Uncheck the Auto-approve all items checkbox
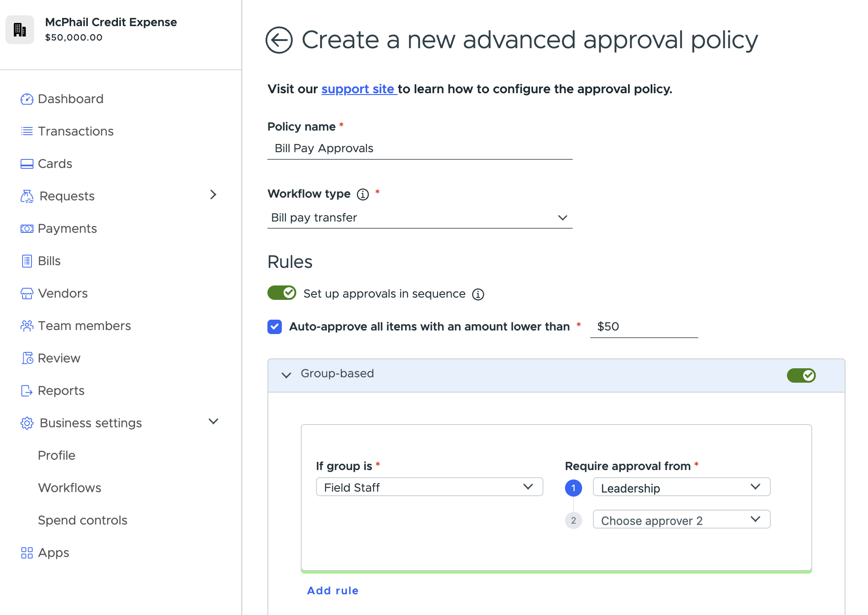 pos(275,327)
